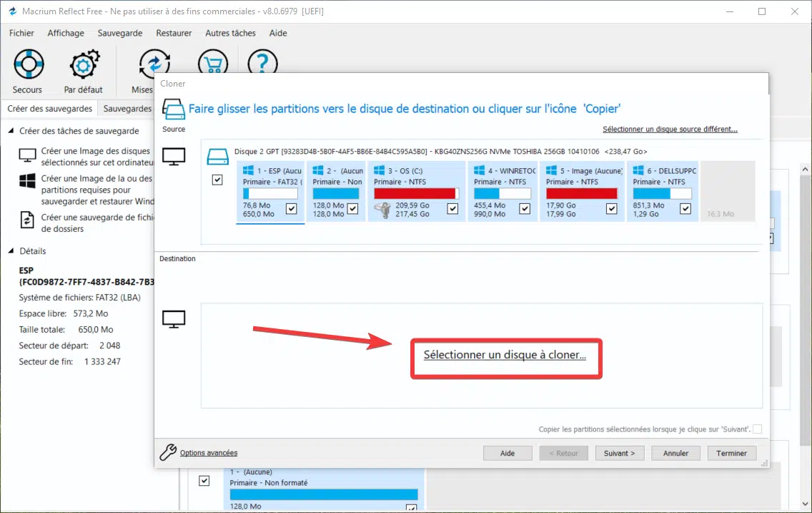Uncheck the WINRETOOLS partition checkbox
Screen dimensions: 812x513
(525, 208)
